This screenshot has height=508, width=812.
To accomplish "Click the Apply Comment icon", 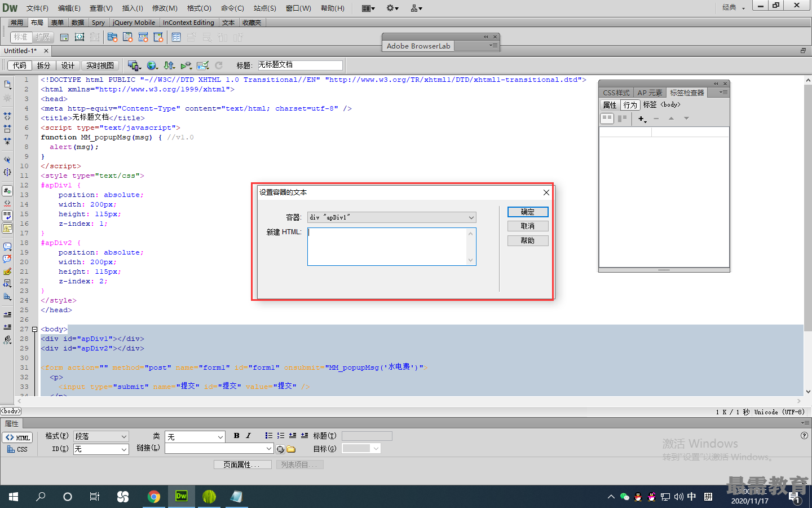I will (x=7, y=247).
